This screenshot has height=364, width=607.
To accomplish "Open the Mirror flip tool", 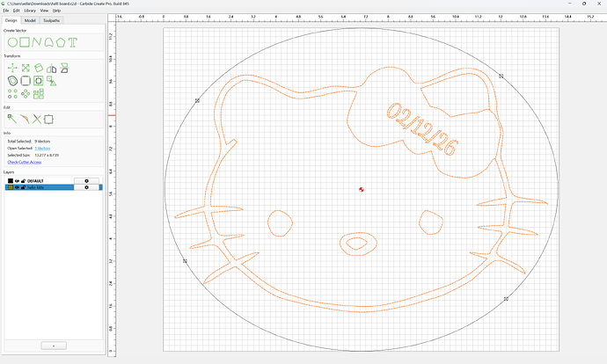I will point(52,69).
